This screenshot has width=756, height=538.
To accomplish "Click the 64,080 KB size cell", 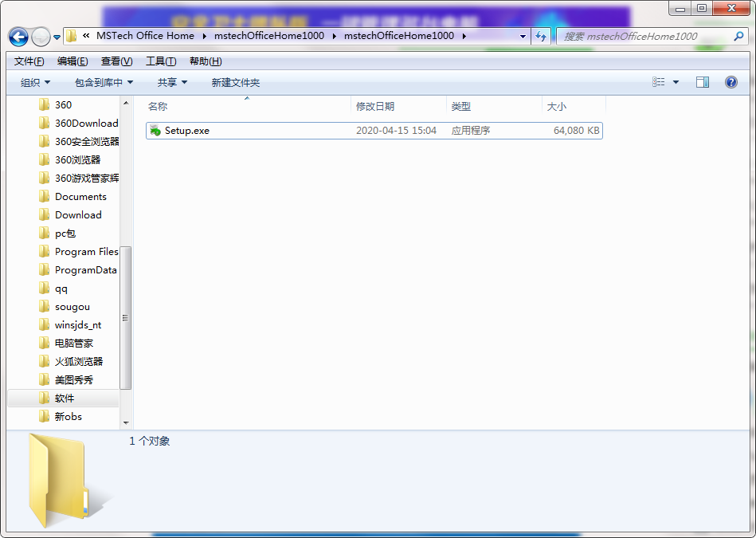I will [x=576, y=131].
